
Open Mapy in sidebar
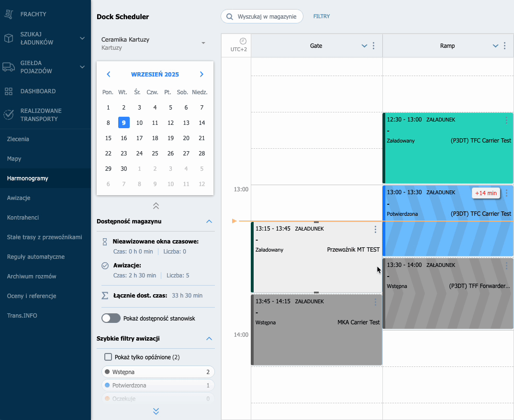point(14,158)
